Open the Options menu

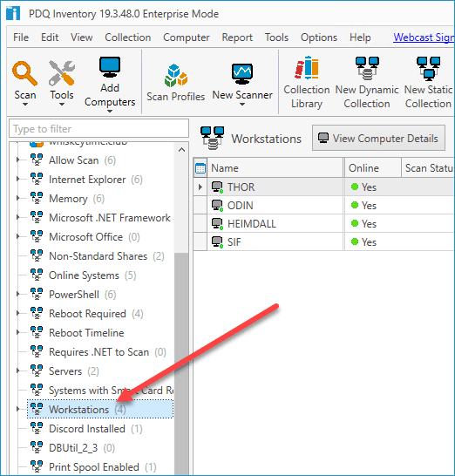pyautogui.click(x=319, y=37)
